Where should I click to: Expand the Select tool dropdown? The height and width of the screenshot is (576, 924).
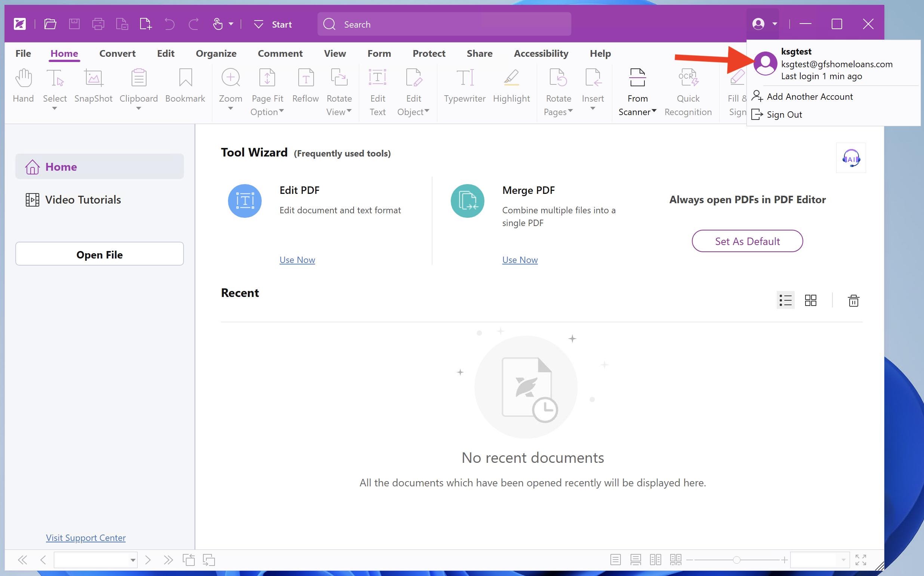(55, 109)
